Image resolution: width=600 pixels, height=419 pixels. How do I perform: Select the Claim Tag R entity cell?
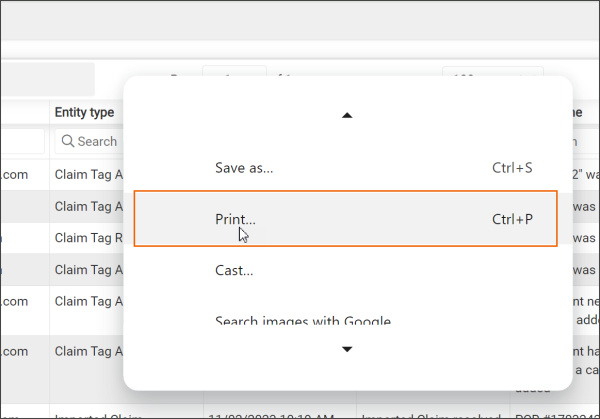(88, 238)
